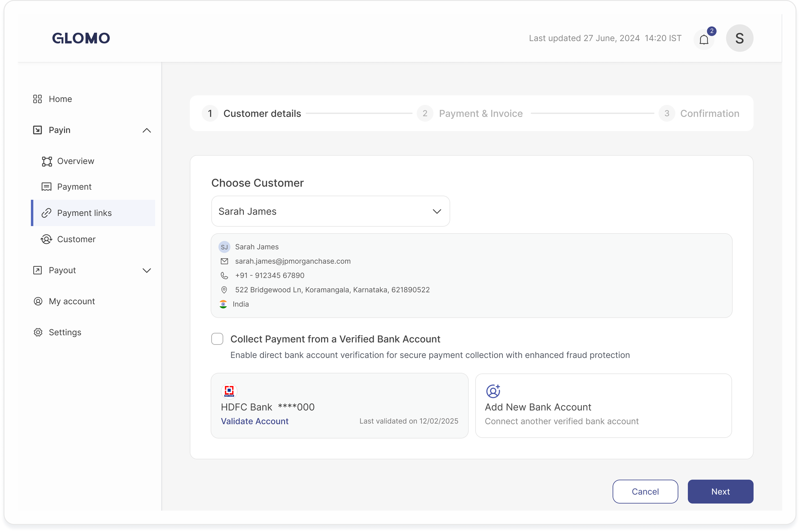
Task: Click the Home grid icon
Action: 37,99
